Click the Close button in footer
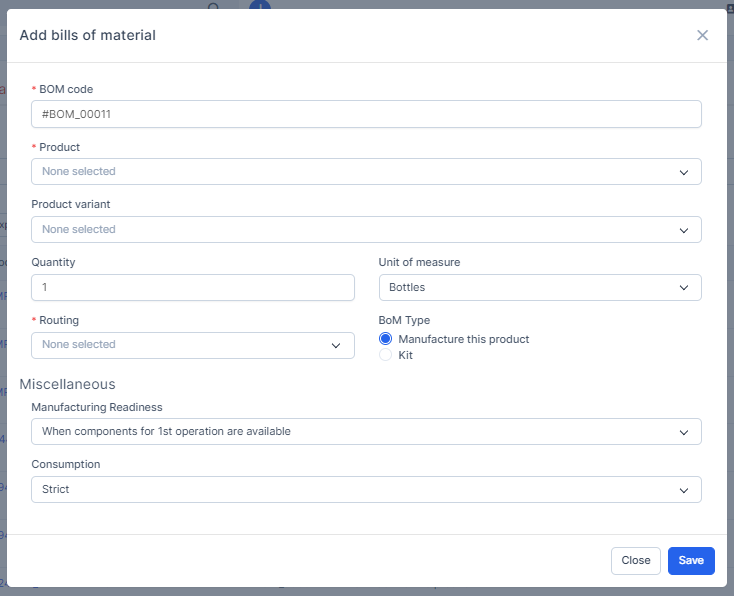 pos(636,561)
